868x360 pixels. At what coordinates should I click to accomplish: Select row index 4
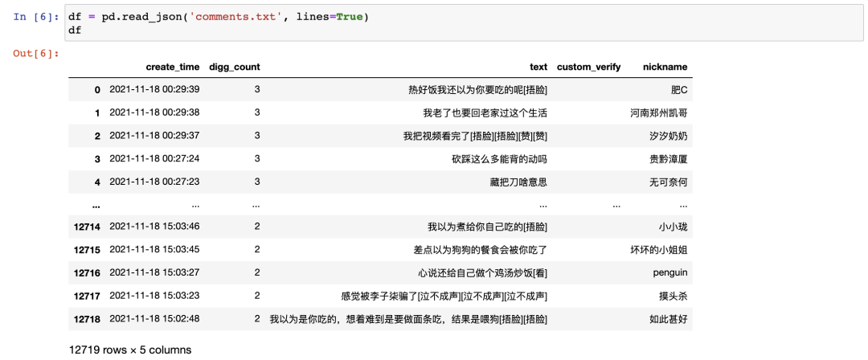click(98, 182)
